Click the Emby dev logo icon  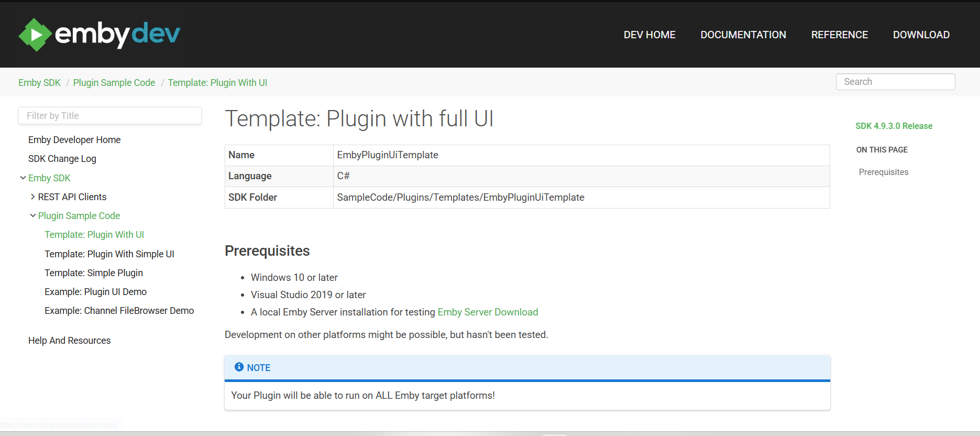click(x=35, y=35)
